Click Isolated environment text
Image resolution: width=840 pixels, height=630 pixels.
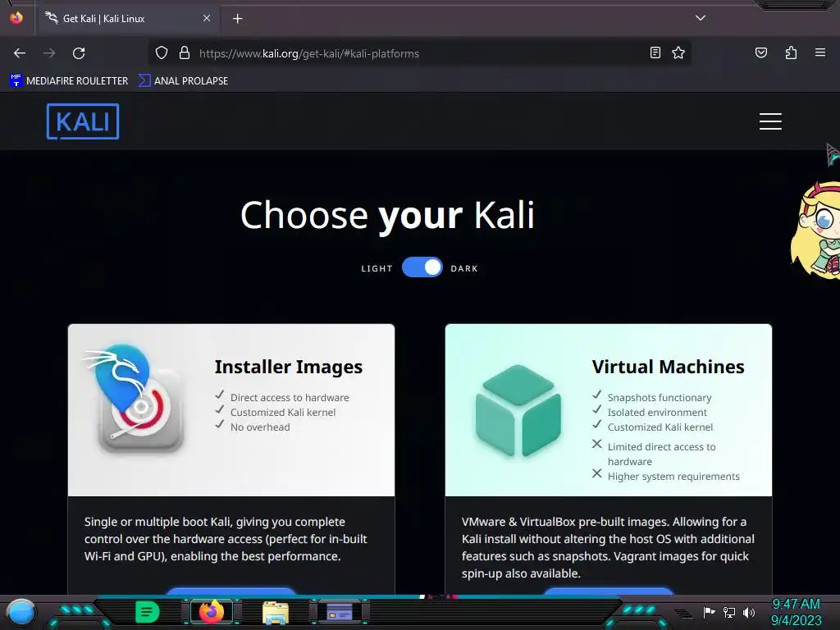point(657,412)
